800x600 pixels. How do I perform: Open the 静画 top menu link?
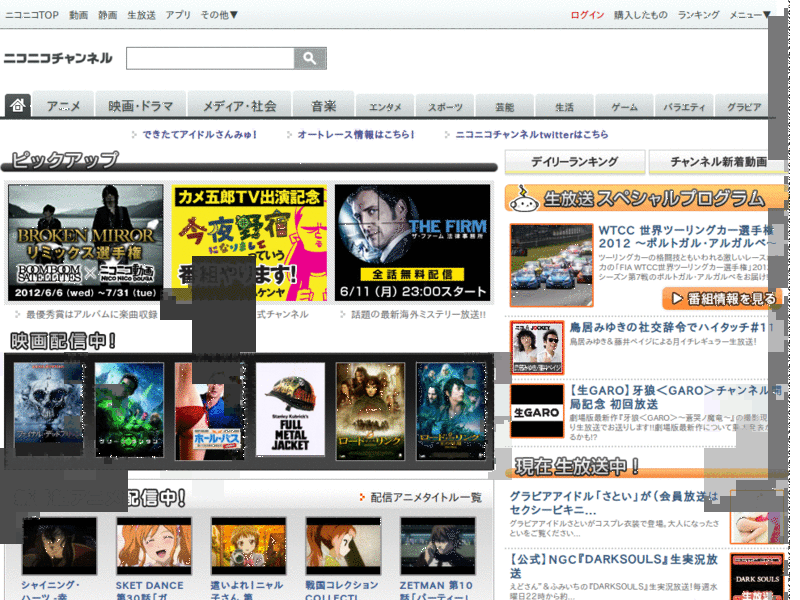point(108,15)
